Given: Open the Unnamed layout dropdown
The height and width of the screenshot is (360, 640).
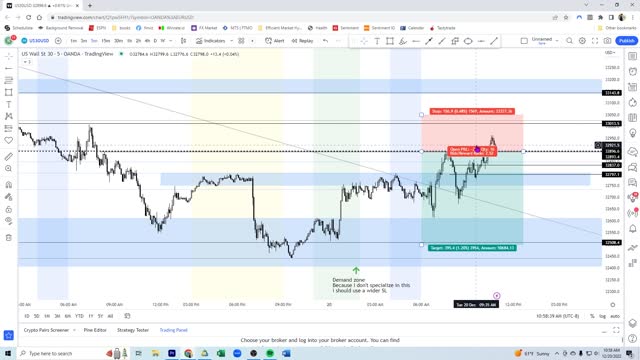Looking at the screenshot, I should [x=545, y=41].
